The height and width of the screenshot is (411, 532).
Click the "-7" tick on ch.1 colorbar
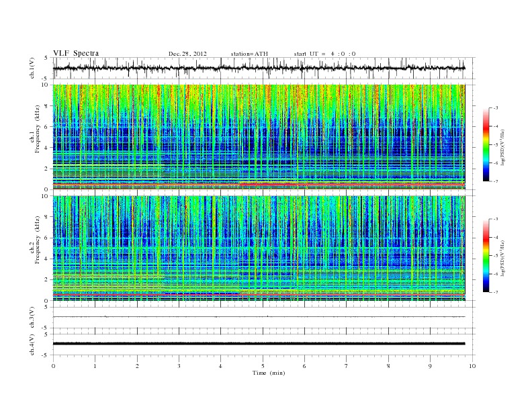(x=496, y=181)
